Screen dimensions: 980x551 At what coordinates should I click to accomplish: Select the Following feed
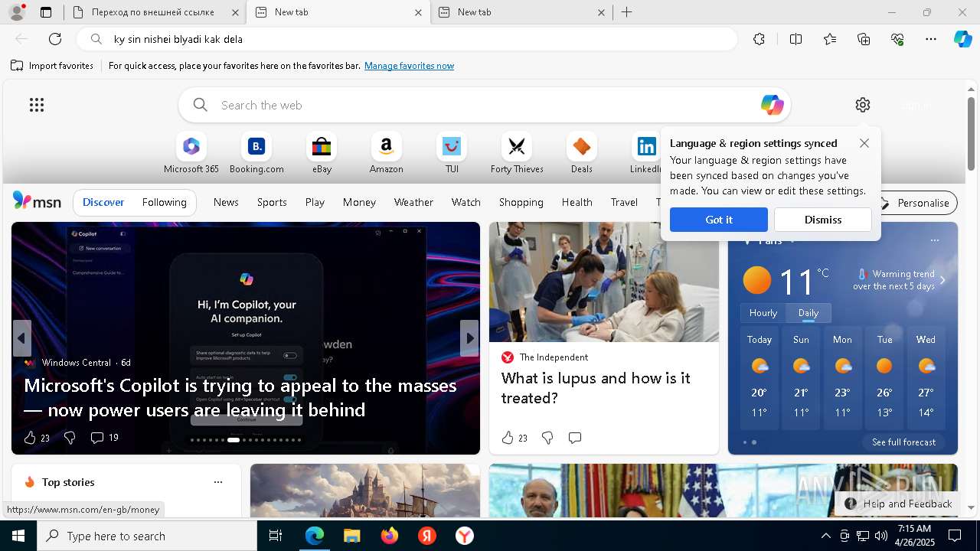(x=165, y=203)
